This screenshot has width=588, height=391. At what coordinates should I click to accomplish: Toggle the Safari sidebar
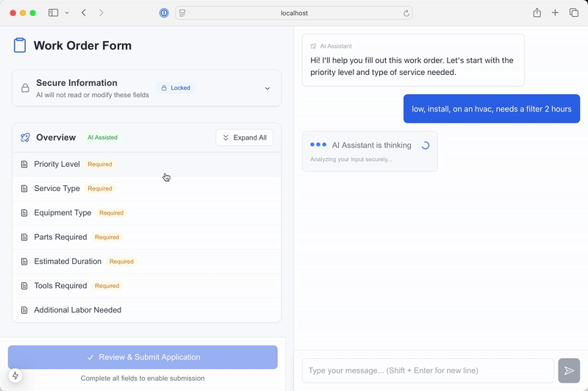click(x=53, y=13)
